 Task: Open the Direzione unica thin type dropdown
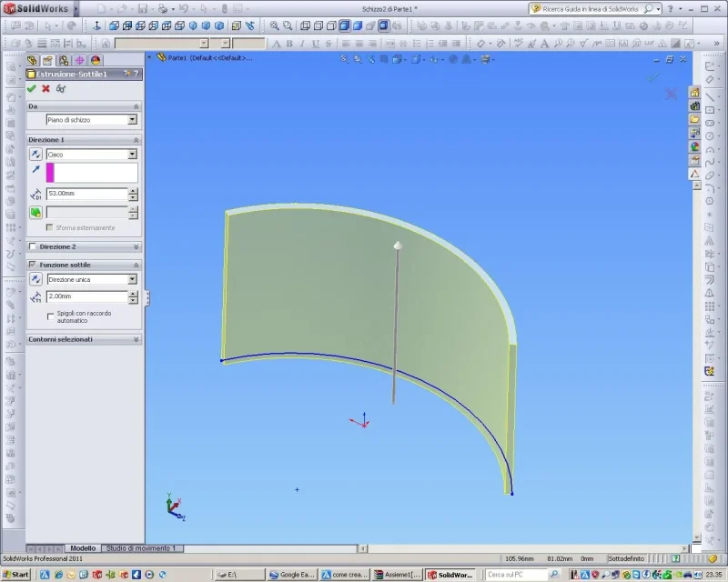pos(132,279)
